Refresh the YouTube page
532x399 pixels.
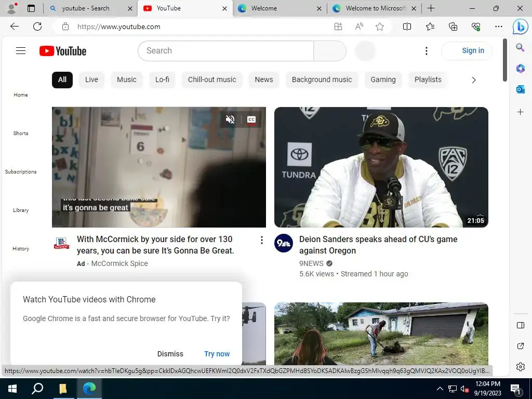[x=37, y=26]
